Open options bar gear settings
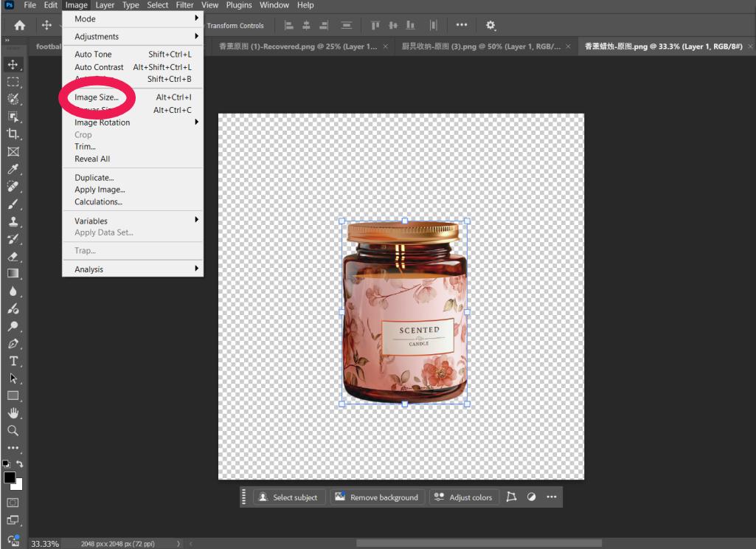Screen dimensions: 756x549 coord(490,25)
